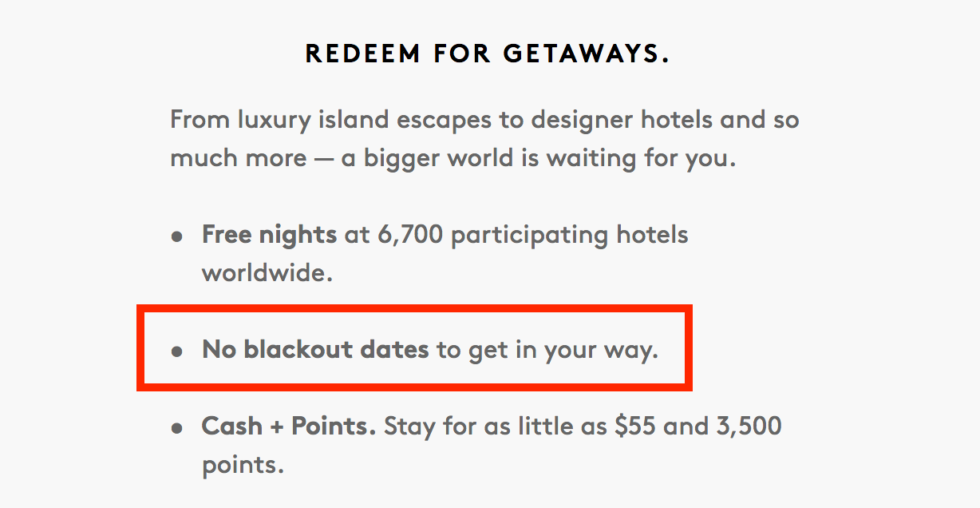Click the words "much more" in the paragraph
980x508 pixels.
pos(238,158)
